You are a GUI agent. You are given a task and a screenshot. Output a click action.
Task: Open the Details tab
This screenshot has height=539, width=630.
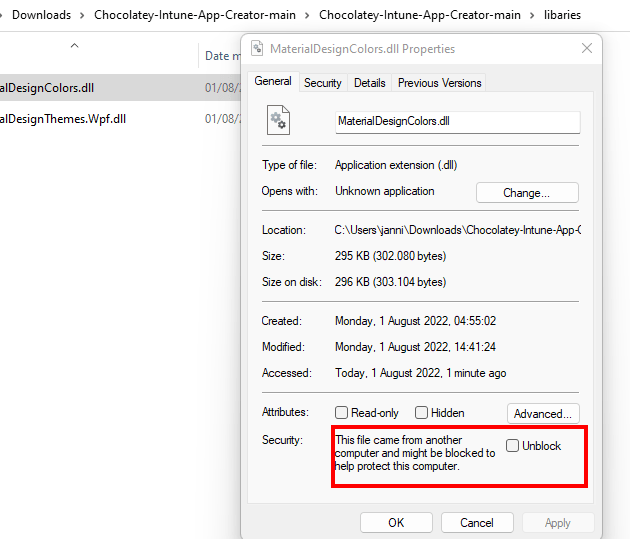click(369, 83)
